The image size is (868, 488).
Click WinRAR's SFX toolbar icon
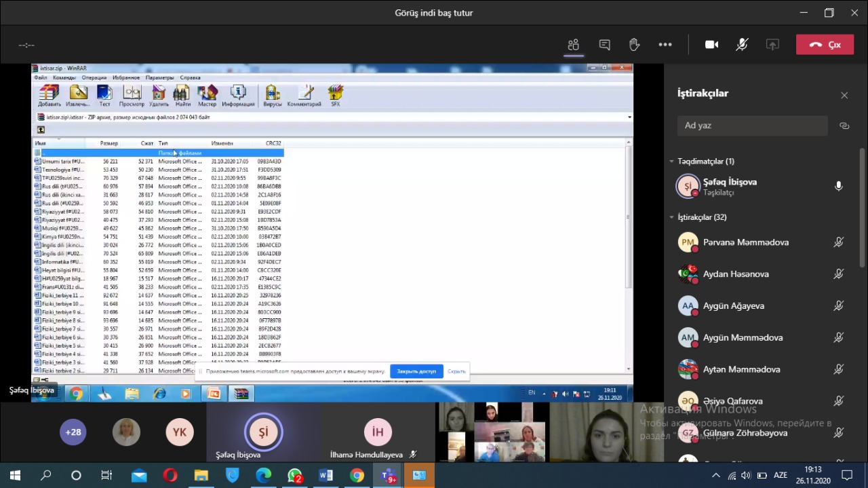tap(335, 96)
